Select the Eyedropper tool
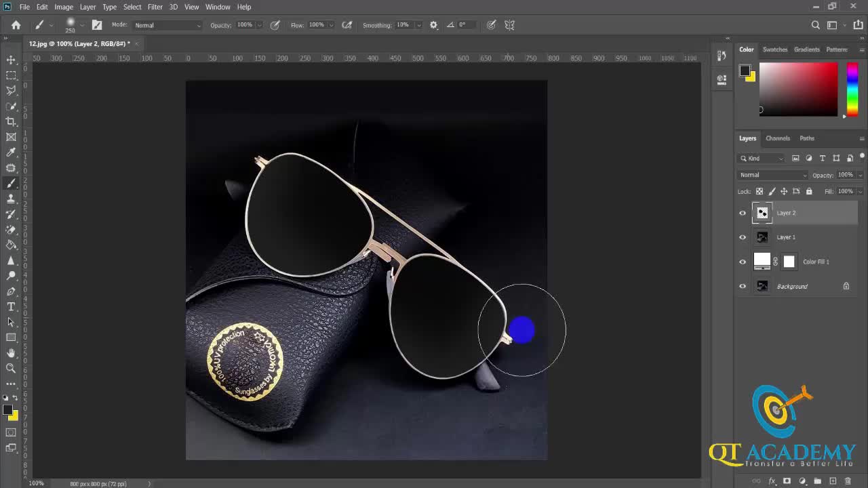 click(11, 152)
